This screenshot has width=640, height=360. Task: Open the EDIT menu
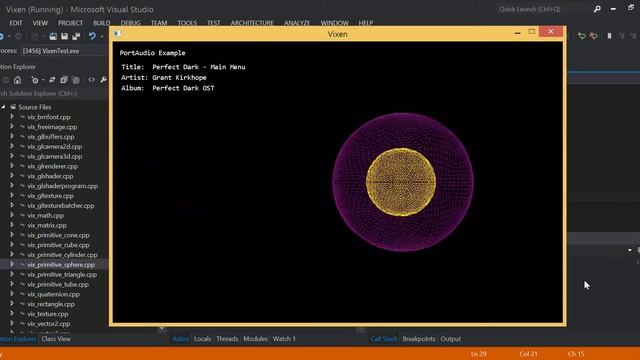click(16, 23)
